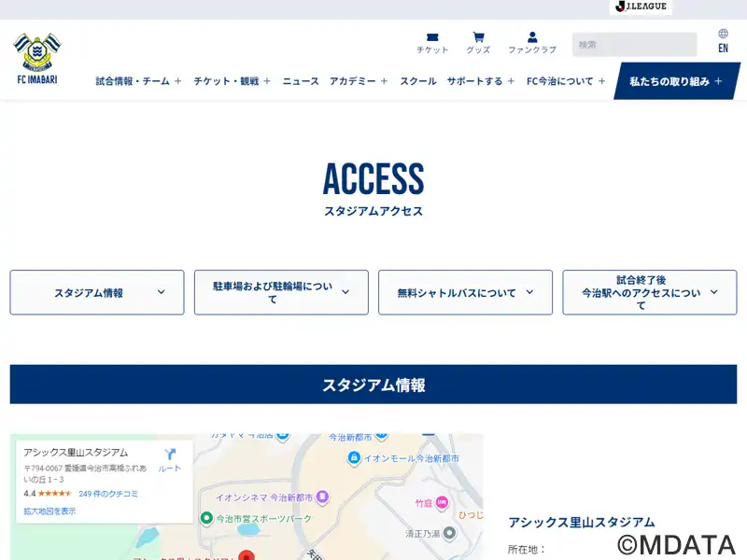747x560 pixels.
Task: Open the 249 件のクチコミ reviews link
Action: click(x=108, y=494)
